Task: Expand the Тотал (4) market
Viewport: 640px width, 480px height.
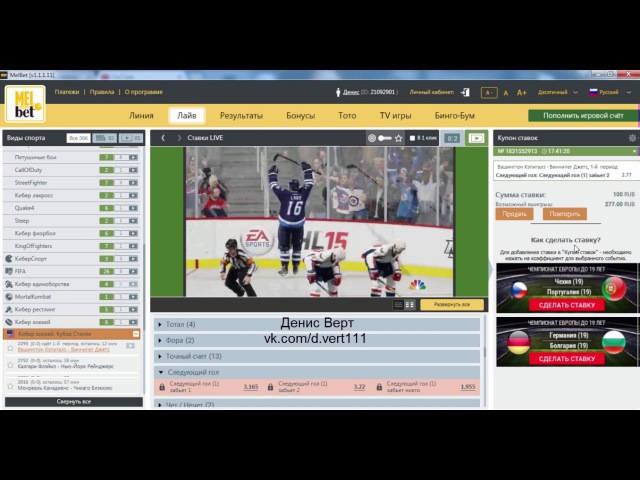Action: tap(317, 324)
